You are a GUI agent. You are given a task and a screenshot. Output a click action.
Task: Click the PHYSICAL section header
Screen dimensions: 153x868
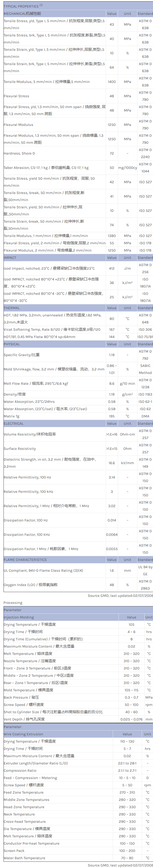pyautogui.click(x=12, y=344)
